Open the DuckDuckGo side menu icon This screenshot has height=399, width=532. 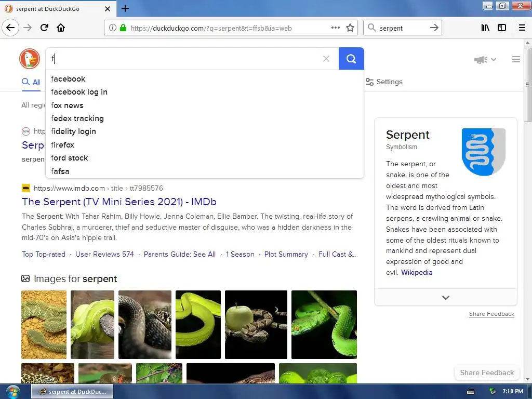pos(516,59)
